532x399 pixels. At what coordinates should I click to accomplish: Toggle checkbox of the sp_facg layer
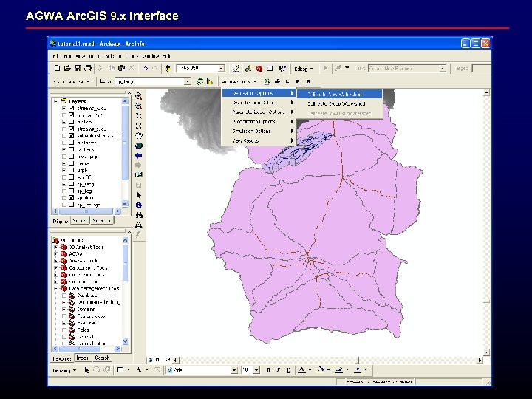coord(71,184)
